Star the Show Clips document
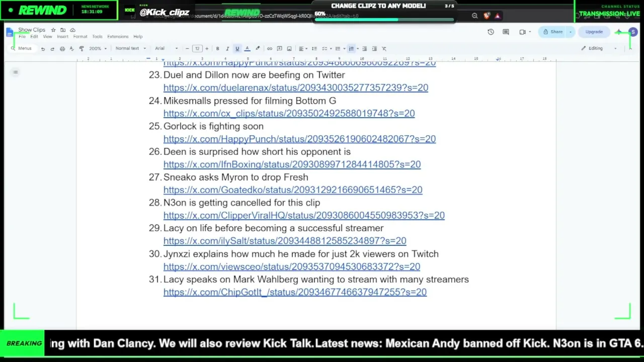644x362 pixels. tap(53, 30)
